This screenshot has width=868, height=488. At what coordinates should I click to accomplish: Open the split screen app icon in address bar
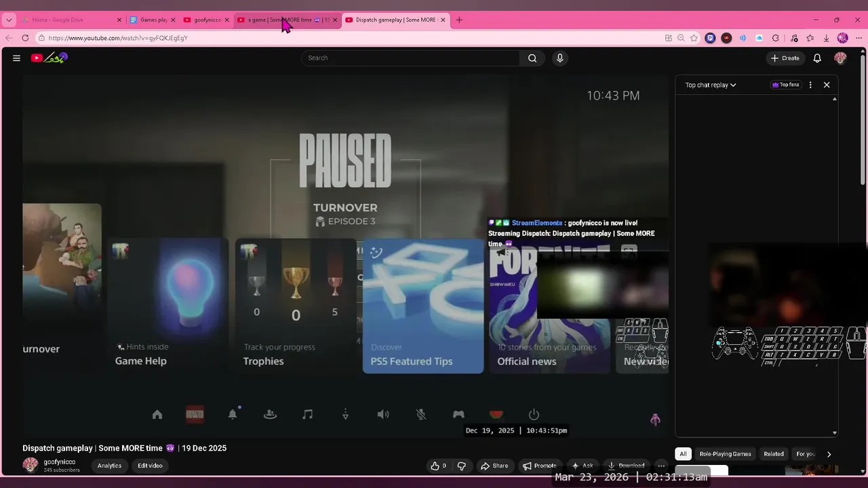coord(668,38)
